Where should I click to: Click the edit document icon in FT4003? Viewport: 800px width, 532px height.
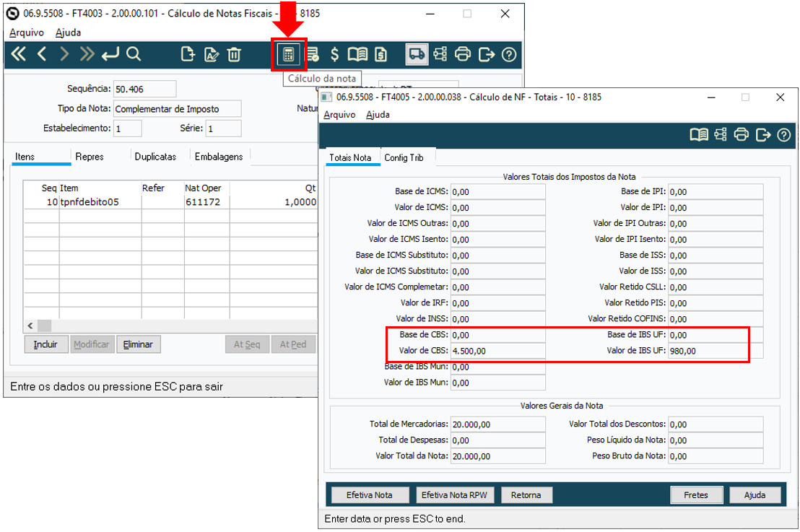pos(212,54)
